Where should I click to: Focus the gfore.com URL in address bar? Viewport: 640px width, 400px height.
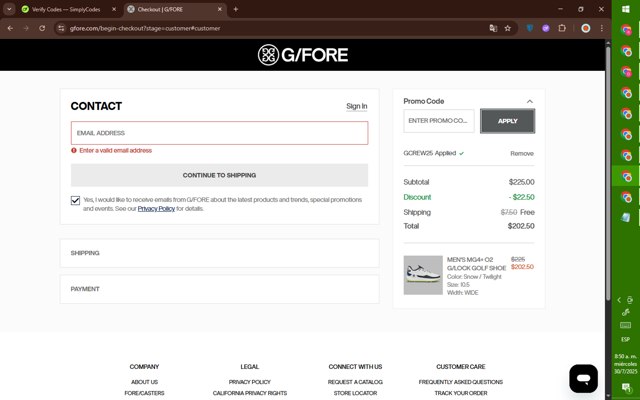145,28
